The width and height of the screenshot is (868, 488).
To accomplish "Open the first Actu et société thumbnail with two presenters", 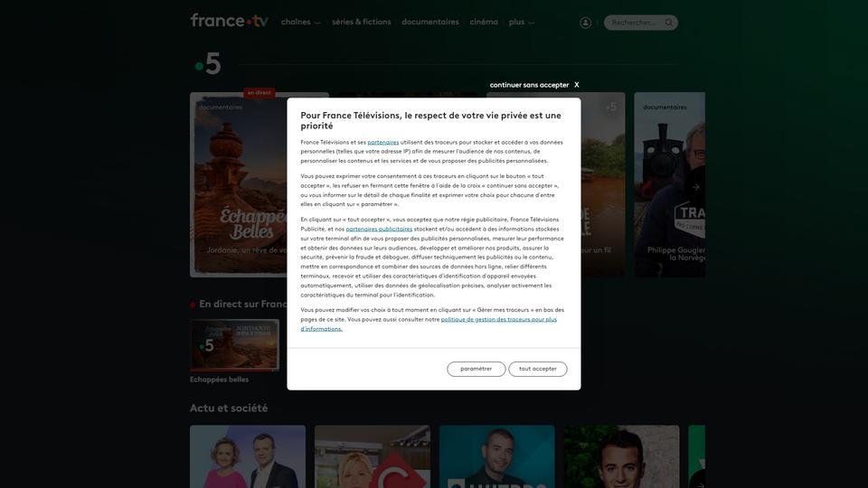I will point(248,456).
